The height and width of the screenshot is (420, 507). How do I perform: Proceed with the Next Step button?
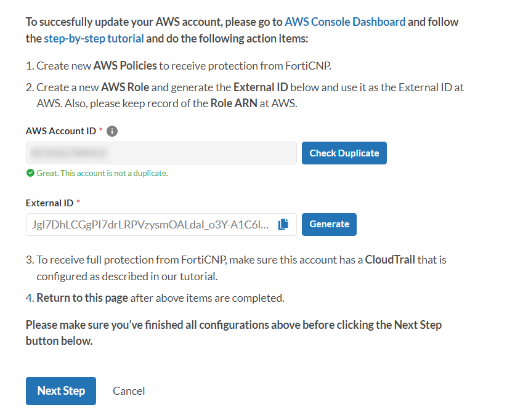coord(61,390)
